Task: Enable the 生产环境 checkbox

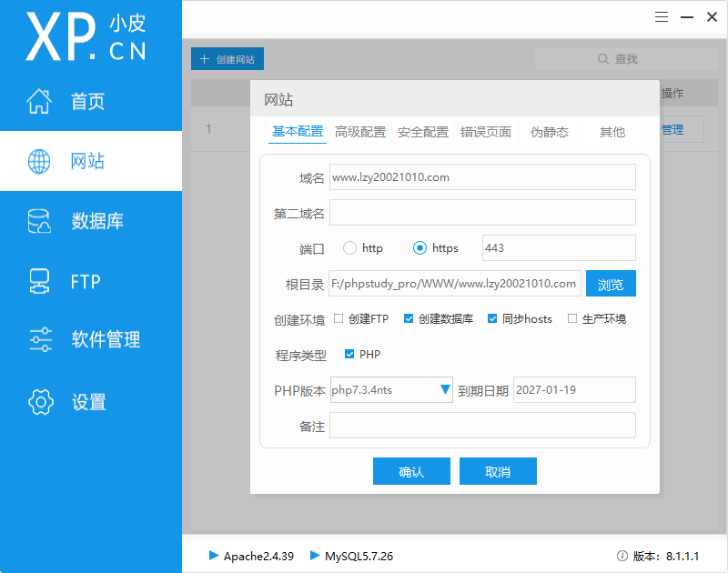Action: pyautogui.click(x=572, y=318)
